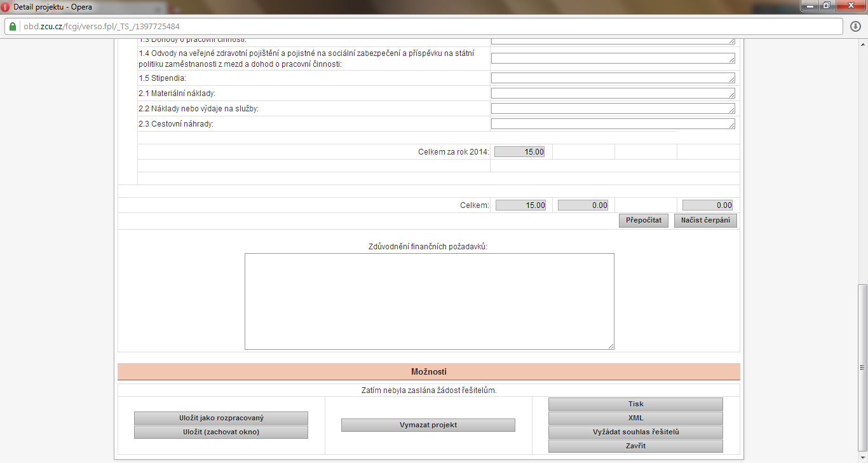Click the '2.3 Cestovní náhrady:' label
Viewport: 868px width, 463px height.
point(176,123)
